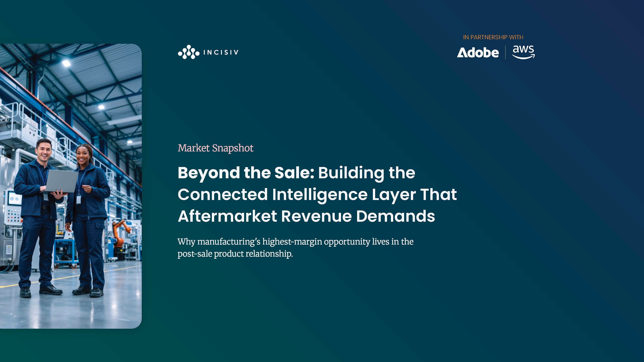Screen dimensions: 644x362
Task: Click the Incisiv logo
Action: (208, 52)
